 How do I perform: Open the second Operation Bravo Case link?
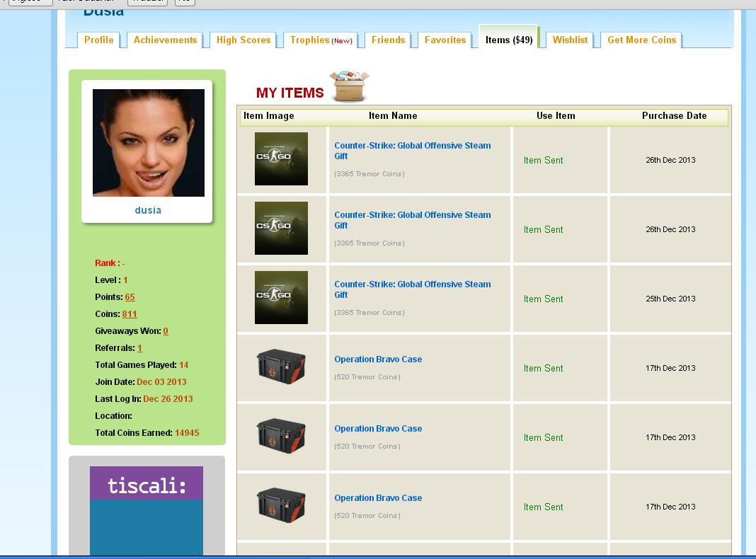tap(378, 428)
